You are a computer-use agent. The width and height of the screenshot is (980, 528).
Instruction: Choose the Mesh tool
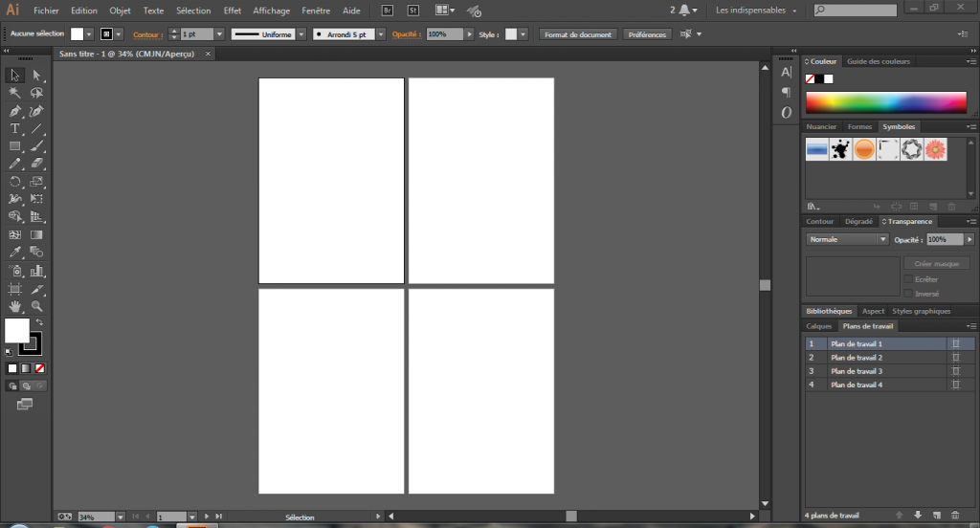pos(14,235)
